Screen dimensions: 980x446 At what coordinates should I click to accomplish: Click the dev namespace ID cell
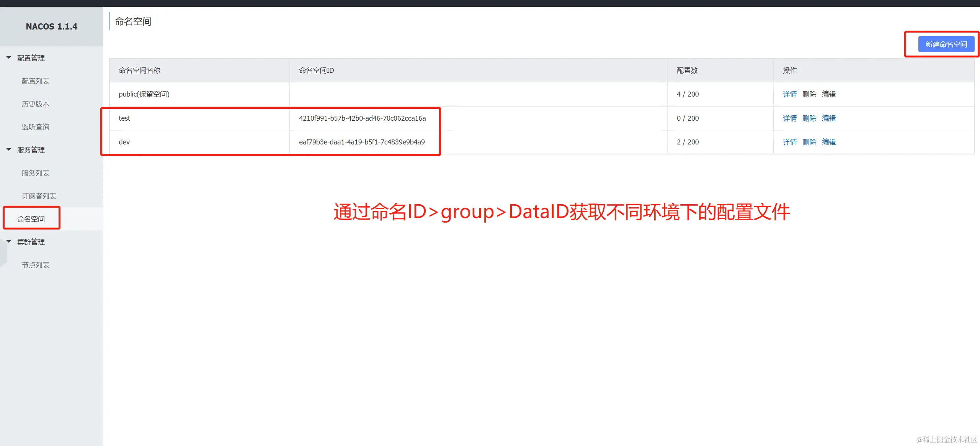click(x=361, y=142)
